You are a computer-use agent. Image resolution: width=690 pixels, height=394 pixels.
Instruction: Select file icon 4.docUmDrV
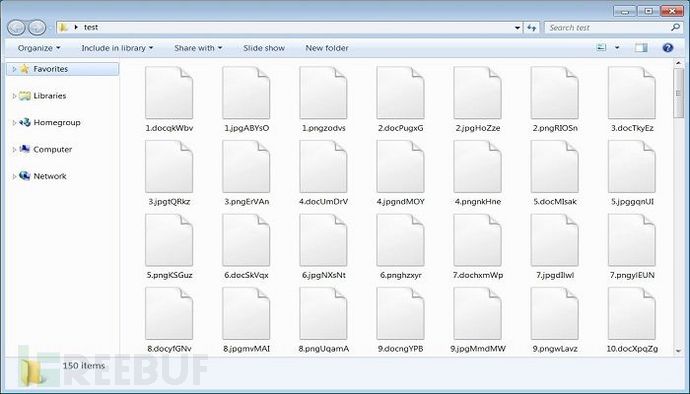pos(323,166)
